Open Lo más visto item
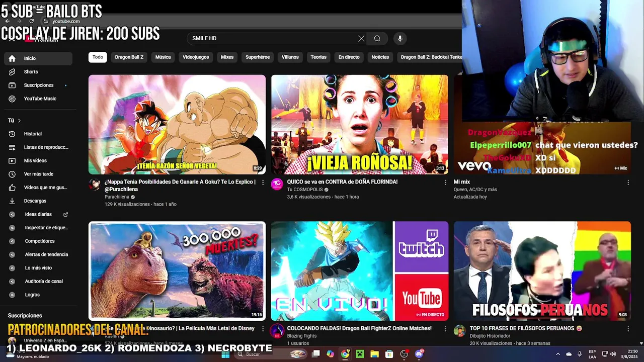The width and height of the screenshot is (644, 362). (38, 268)
